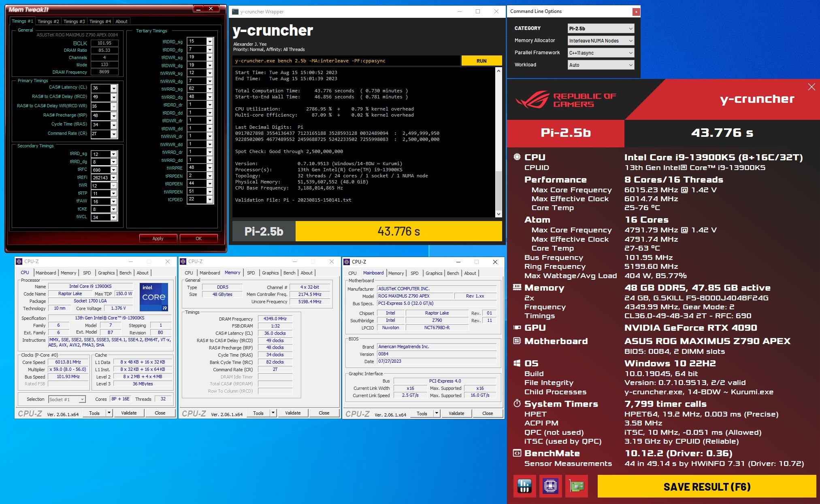Click OK in Mem TweakIt
Image resolution: width=820 pixels, height=504 pixels.
click(198, 238)
